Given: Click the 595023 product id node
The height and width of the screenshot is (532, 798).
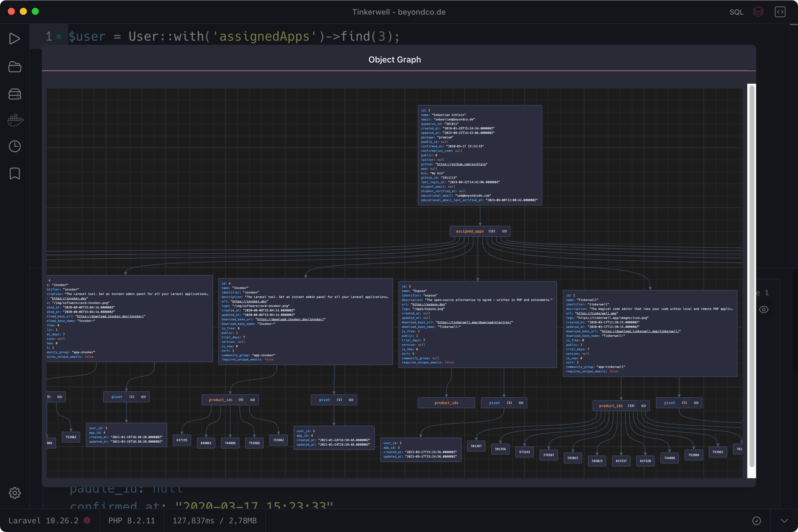Looking at the screenshot, I should pos(597,461).
